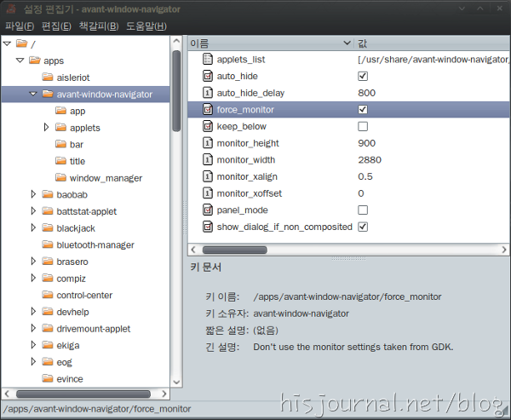Click the tree vertical scrollbar thumb
The height and width of the screenshot is (420, 511).
tap(176, 91)
